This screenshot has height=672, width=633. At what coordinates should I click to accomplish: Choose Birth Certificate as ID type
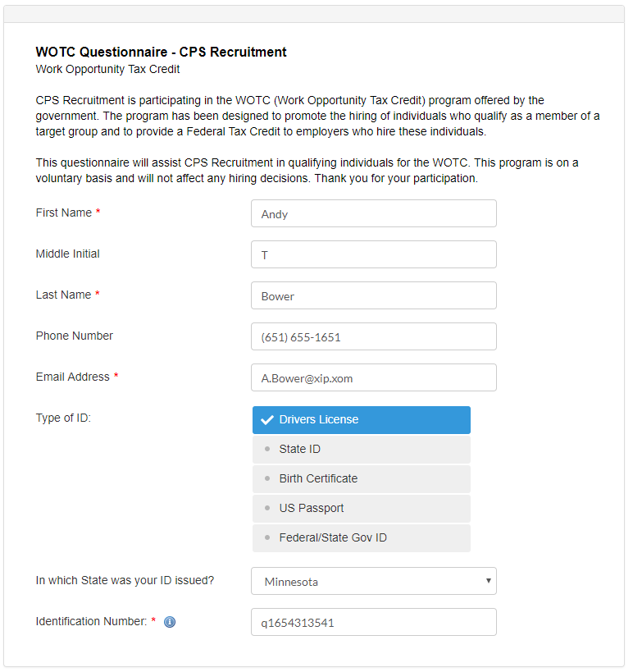tap(361, 478)
